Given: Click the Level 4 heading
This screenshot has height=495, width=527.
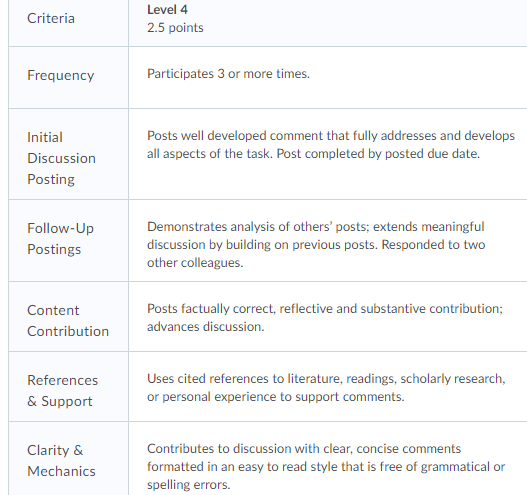Looking at the screenshot, I should (x=167, y=10).
